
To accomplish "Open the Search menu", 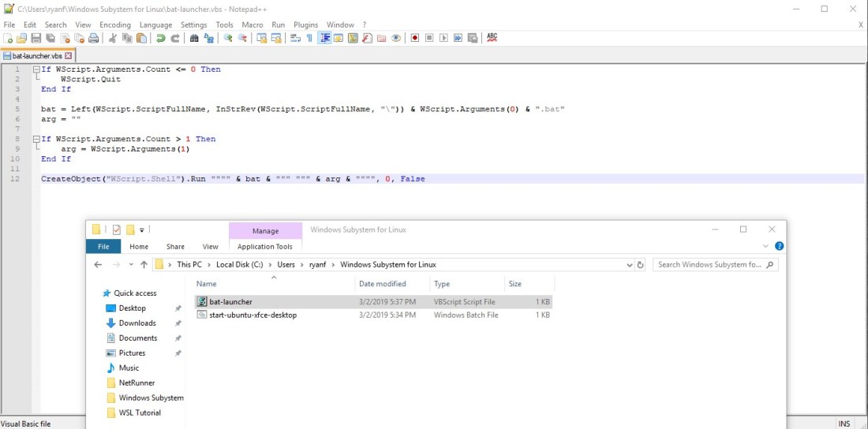I will [56, 25].
